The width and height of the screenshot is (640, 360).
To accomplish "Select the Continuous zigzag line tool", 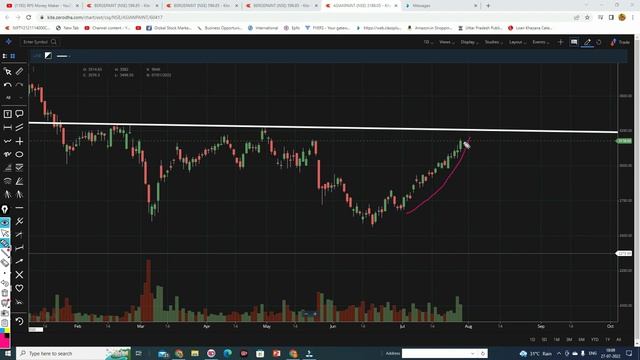I will tap(7, 141).
